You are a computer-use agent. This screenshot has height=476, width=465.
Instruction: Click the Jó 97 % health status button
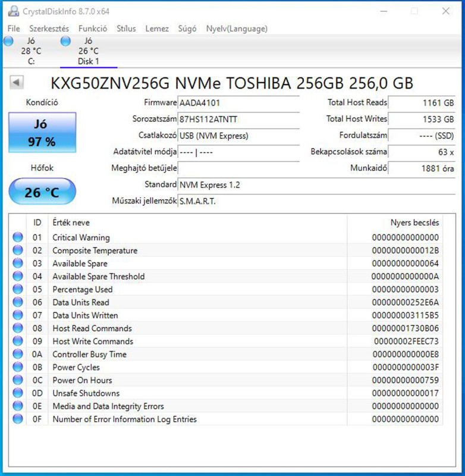42,132
